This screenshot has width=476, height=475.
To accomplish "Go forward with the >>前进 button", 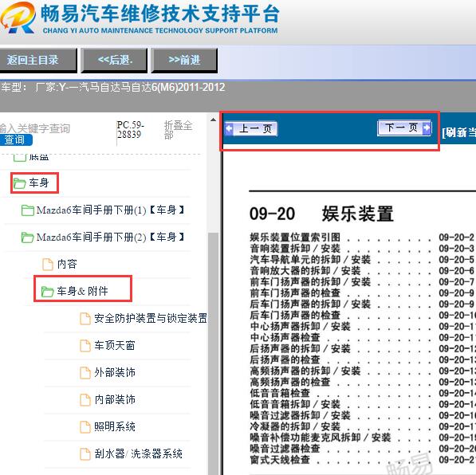I will 184,60.
